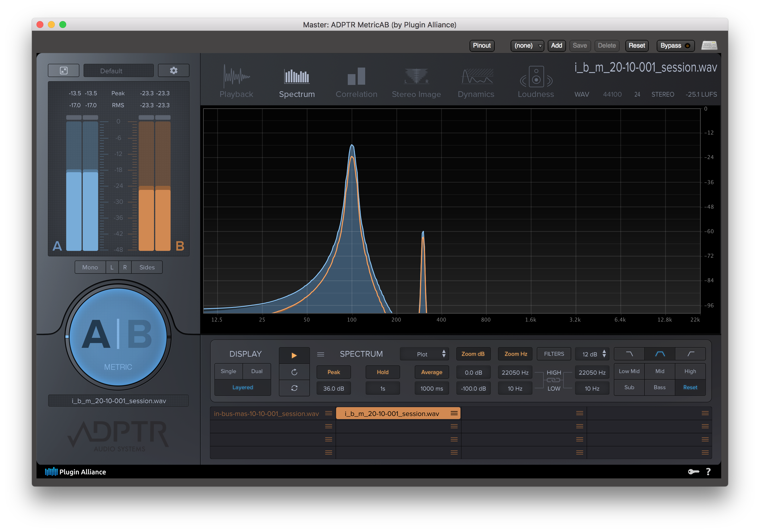
Task: Click the 1s hold time field
Action: (383, 388)
